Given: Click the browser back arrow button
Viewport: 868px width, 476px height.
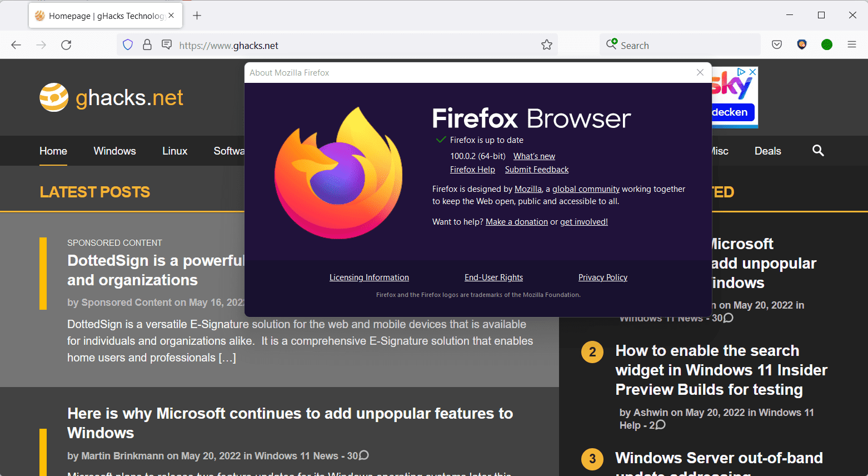Looking at the screenshot, I should [16, 45].
